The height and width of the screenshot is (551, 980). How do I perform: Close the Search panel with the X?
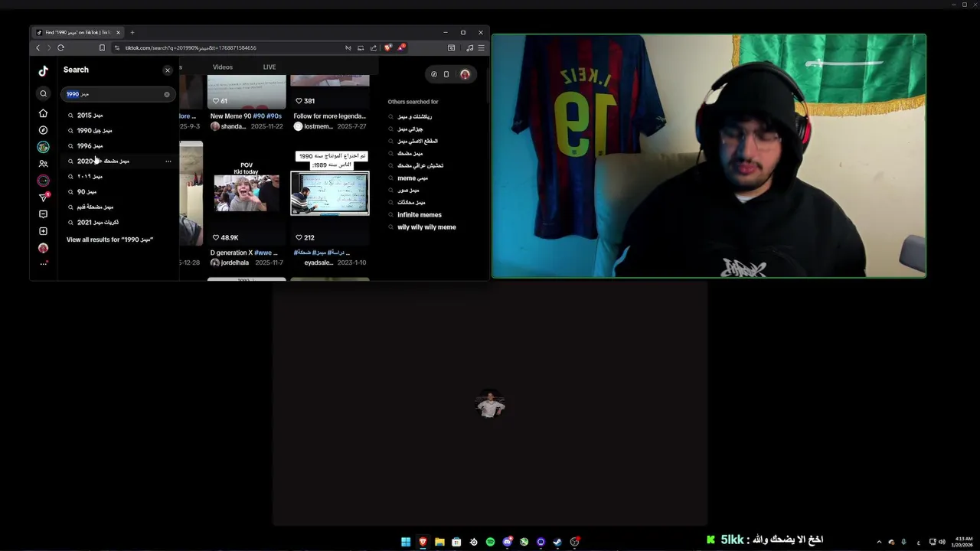[168, 70]
